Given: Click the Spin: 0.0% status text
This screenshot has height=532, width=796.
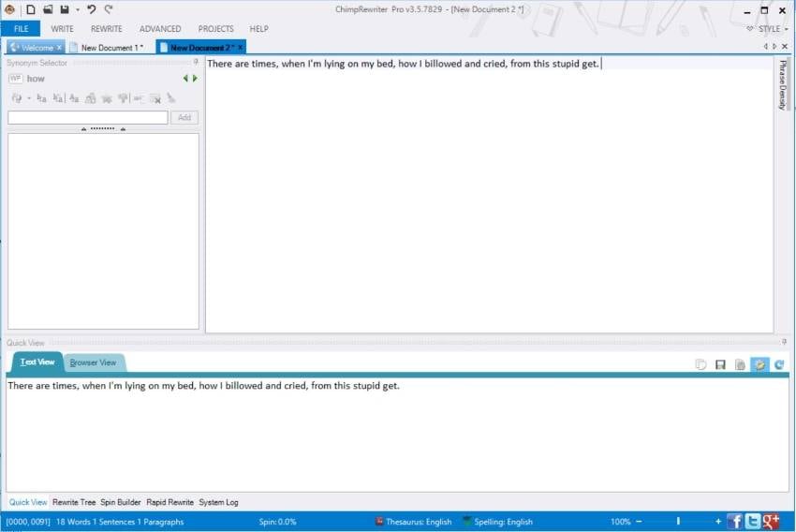Looking at the screenshot, I should point(277,522).
